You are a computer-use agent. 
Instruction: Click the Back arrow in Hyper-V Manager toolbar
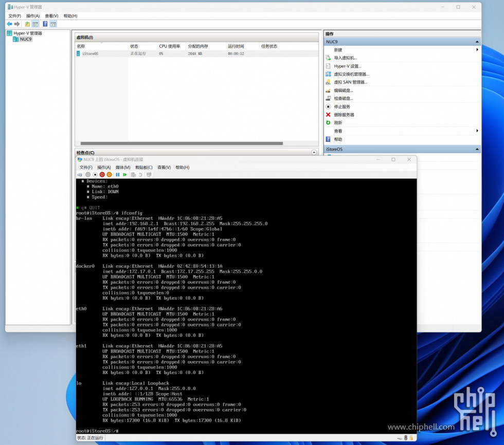tap(9, 24)
